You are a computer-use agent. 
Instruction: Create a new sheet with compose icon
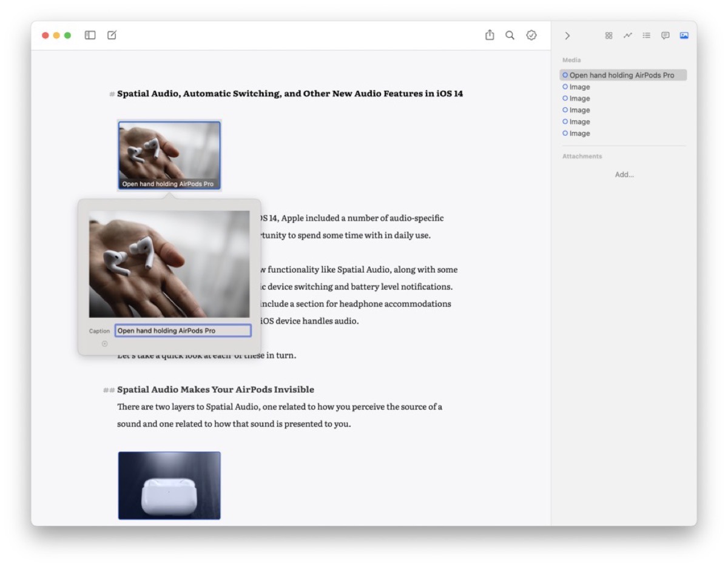click(112, 35)
